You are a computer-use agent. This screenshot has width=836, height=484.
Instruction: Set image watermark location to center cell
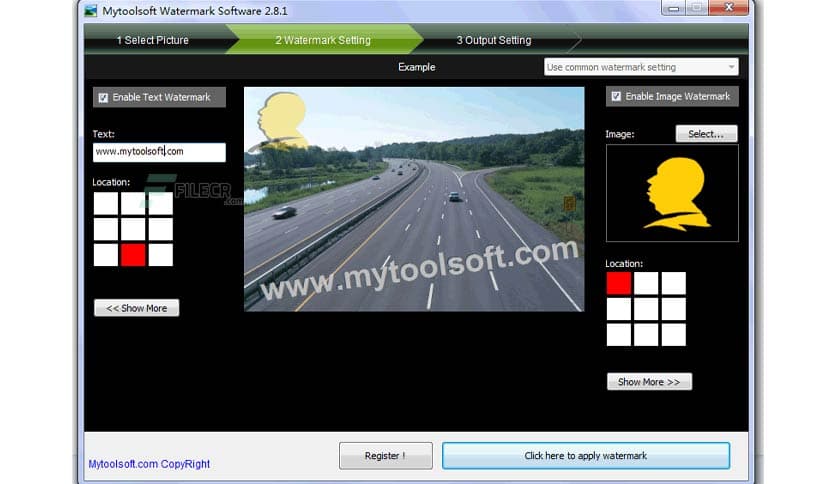[x=646, y=309]
